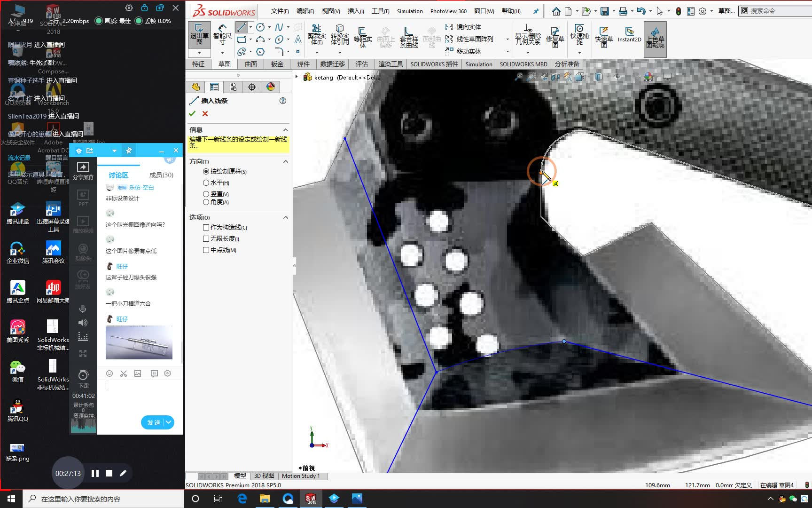Select the 水平 direction radio button

[205, 183]
